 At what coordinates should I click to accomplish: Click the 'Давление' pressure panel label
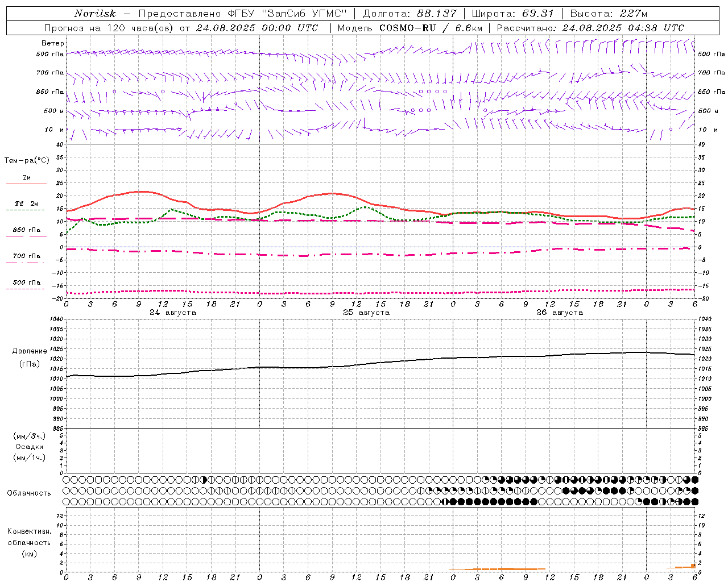[x=30, y=351]
